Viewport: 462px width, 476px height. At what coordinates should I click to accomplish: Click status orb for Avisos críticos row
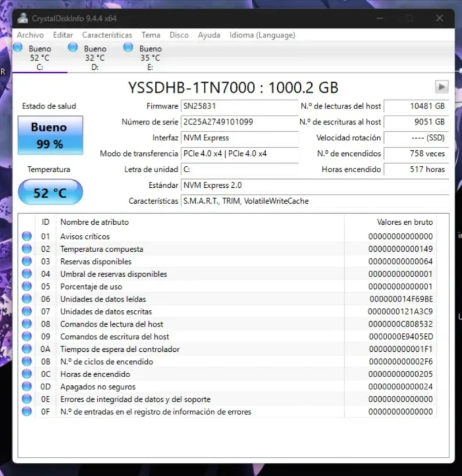[x=27, y=236]
